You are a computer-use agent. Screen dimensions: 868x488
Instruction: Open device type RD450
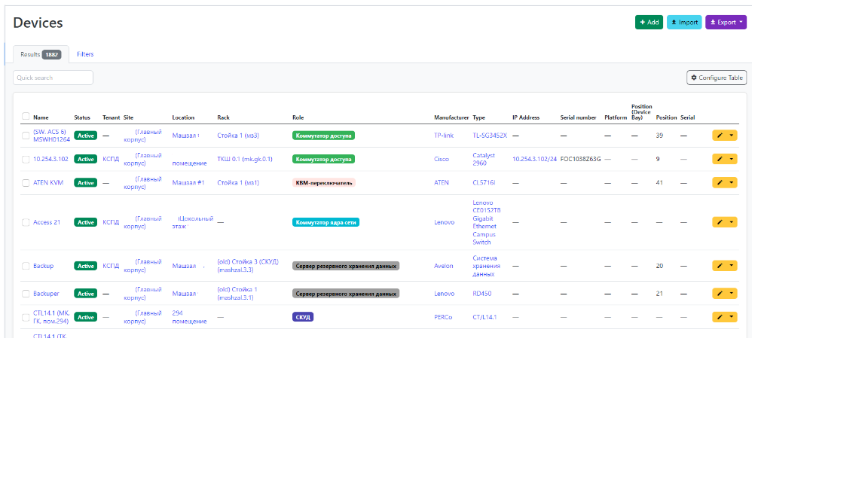[481, 294]
